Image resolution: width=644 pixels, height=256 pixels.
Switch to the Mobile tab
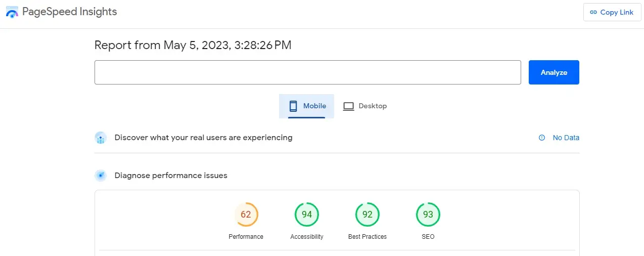click(x=306, y=106)
